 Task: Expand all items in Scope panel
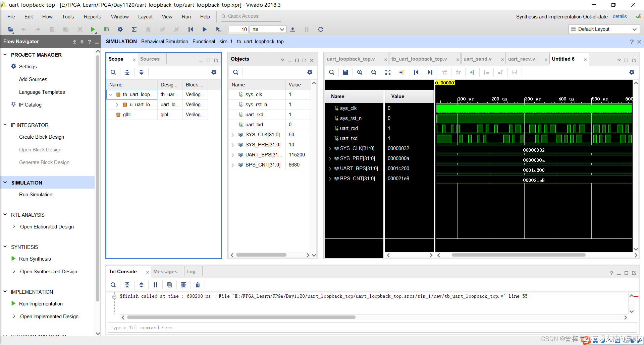pos(141,72)
